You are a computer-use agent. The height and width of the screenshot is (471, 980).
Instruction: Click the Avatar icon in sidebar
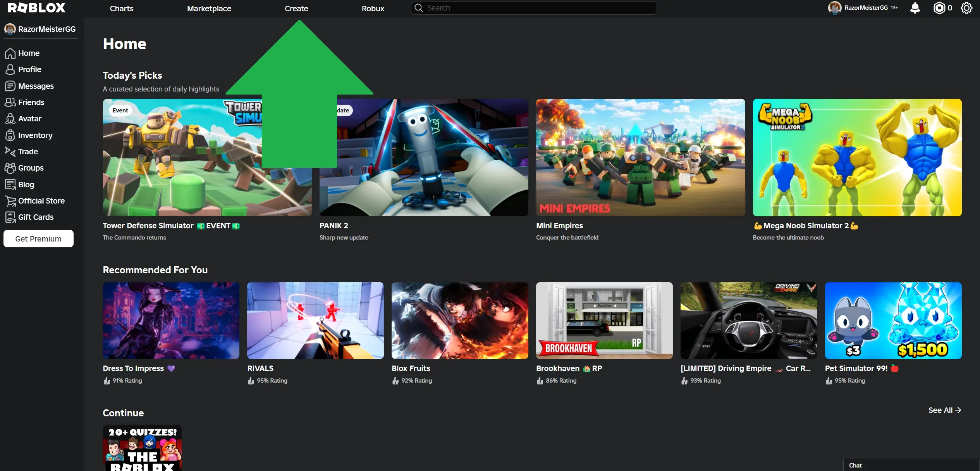(x=10, y=119)
